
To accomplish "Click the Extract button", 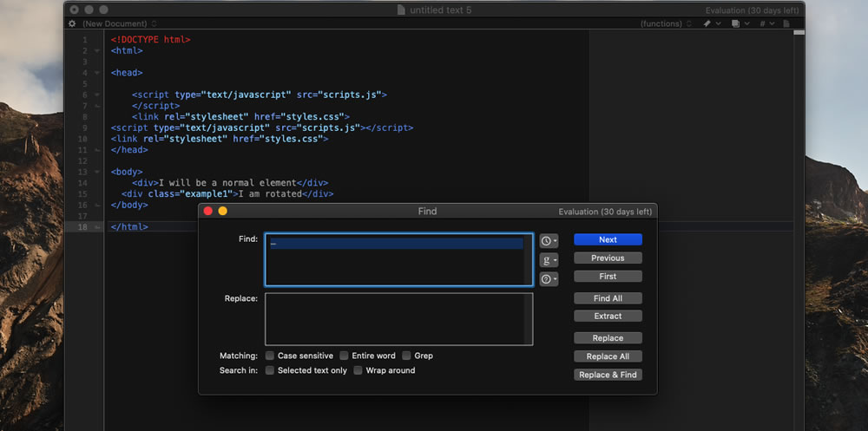I will click(x=608, y=316).
